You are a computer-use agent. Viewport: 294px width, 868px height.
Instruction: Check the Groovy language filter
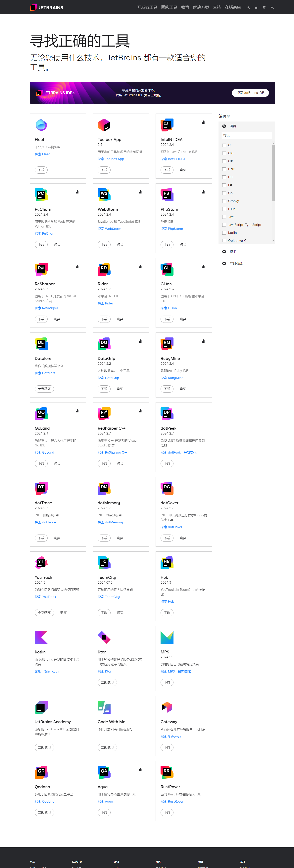click(224, 201)
